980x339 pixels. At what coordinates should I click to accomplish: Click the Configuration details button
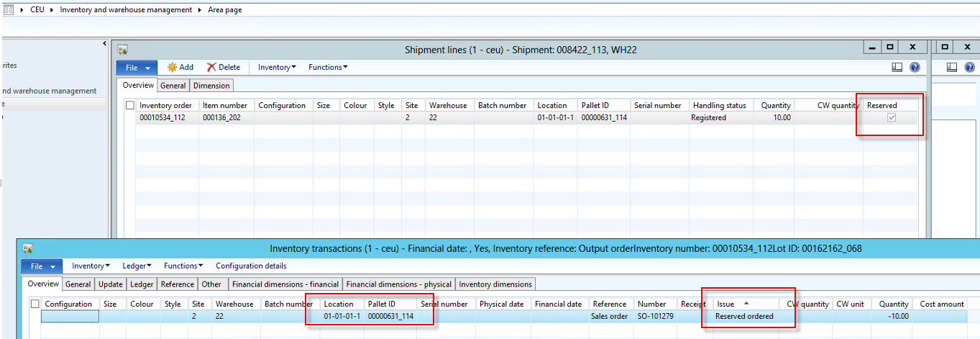[251, 266]
